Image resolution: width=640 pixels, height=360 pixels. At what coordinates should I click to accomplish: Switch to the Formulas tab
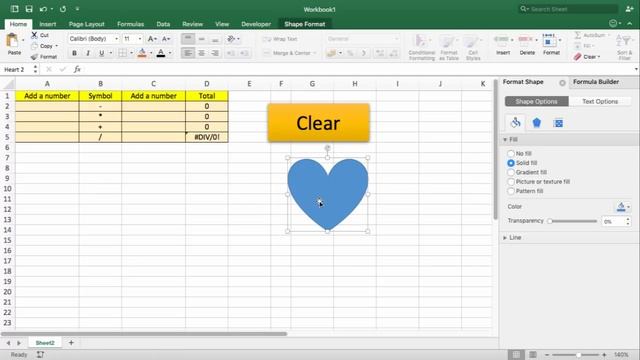[x=130, y=24]
